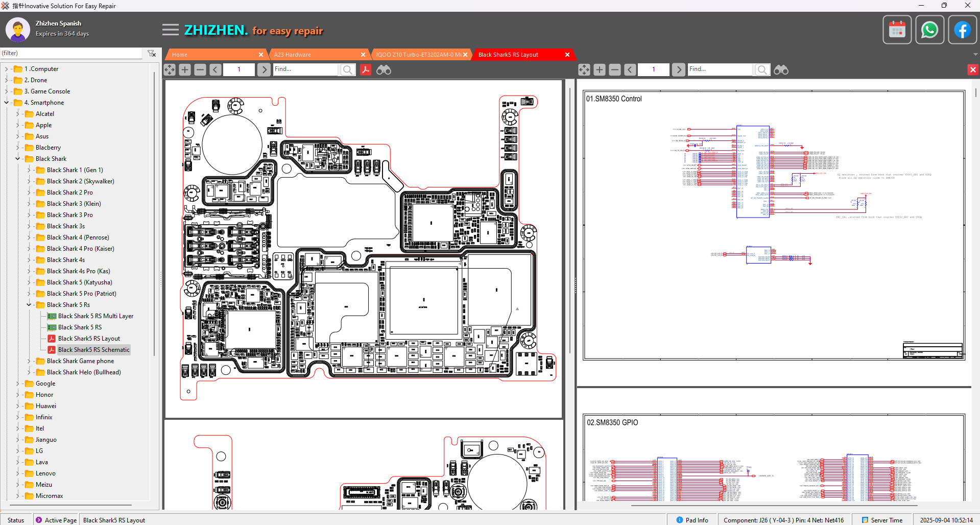Fit page in left layout viewer
The height and width of the screenshot is (525, 980).
(x=170, y=69)
